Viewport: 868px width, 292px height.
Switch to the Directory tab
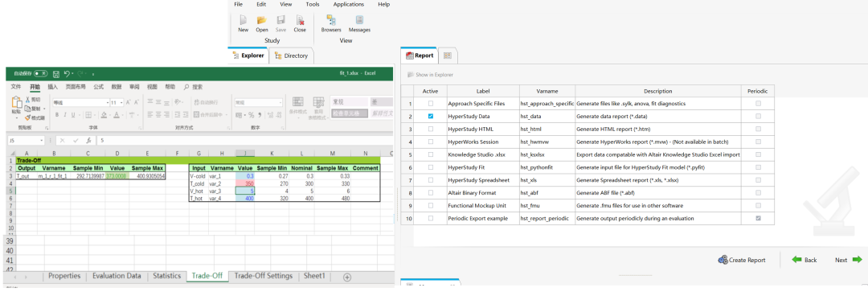[x=292, y=56]
